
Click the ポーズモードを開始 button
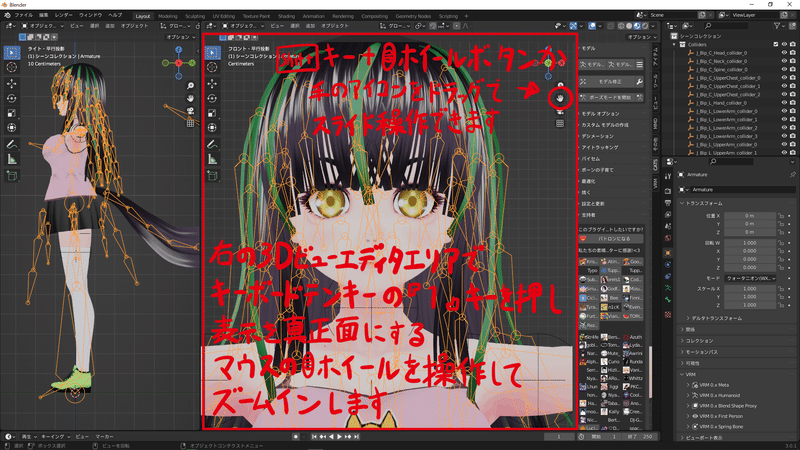pyautogui.click(x=611, y=97)
